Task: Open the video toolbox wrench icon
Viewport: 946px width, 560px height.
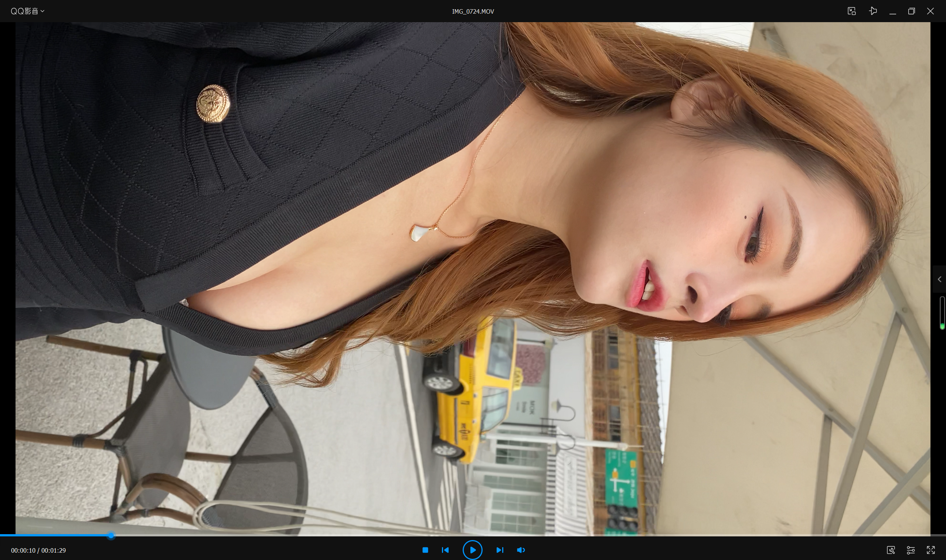Action: [x=891, y=550]
